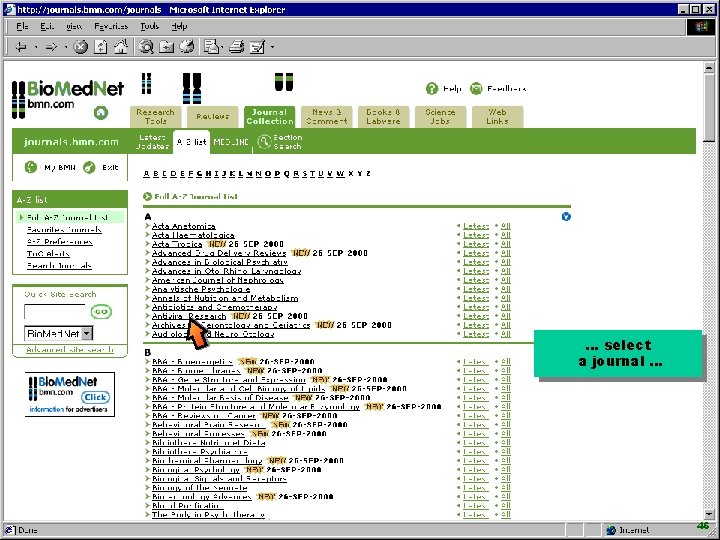Image resolution: width=720 pixels, height=540 pixels.
Task: Open the Back button history dropdown arrow
Action: point(35,47)
